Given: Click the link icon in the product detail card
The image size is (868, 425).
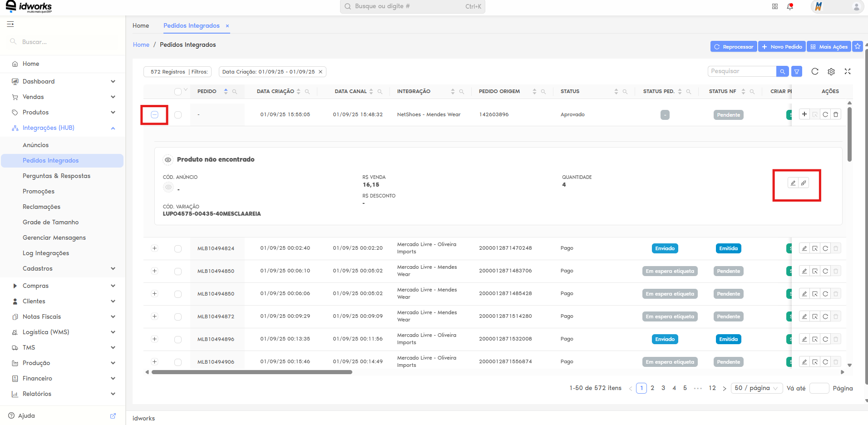Looking at the screenshot, I should [x=804, y=183].
